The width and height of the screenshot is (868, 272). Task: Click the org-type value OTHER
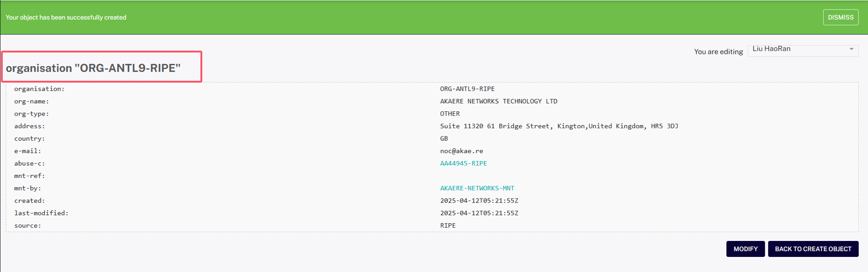pyautogui.click(x=450, y=114)
